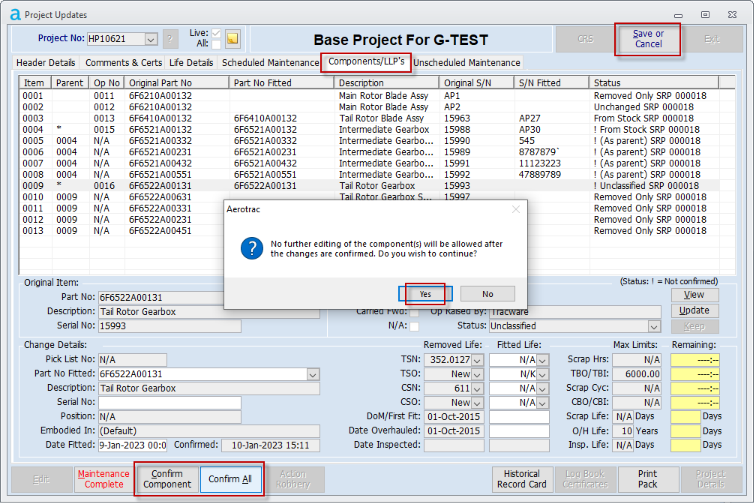Click S/N Fitted value 11123223

point(540,163)
